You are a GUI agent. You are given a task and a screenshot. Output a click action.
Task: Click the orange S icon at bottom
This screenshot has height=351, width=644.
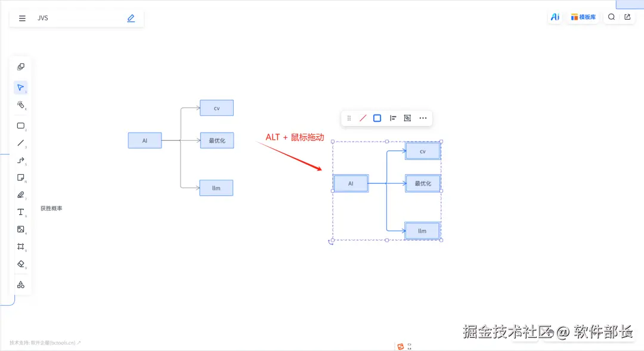point(401,346)
